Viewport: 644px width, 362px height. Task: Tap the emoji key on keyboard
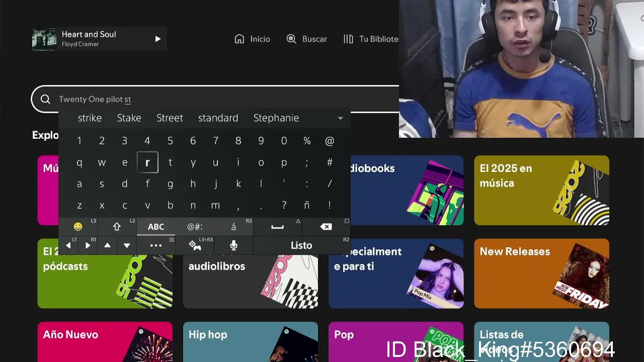(78, 227)
